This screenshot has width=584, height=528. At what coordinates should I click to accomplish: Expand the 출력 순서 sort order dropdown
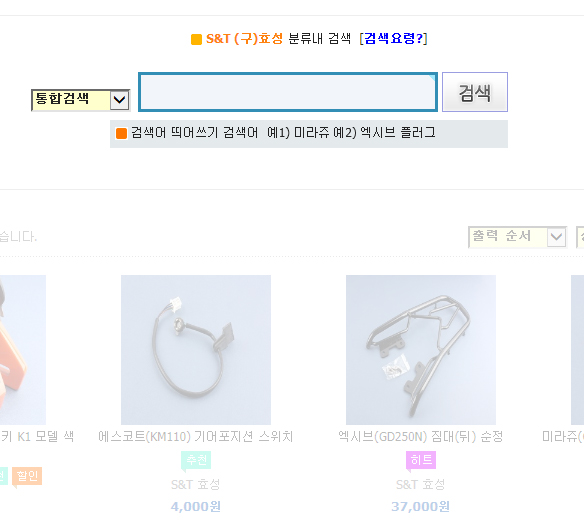tap(517, 237)
